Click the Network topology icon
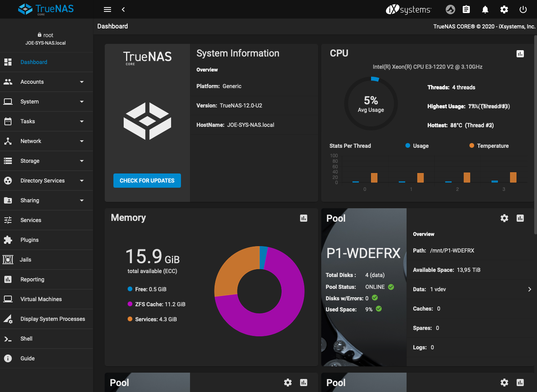Viewport: 537px width, 392px height. 8,141
